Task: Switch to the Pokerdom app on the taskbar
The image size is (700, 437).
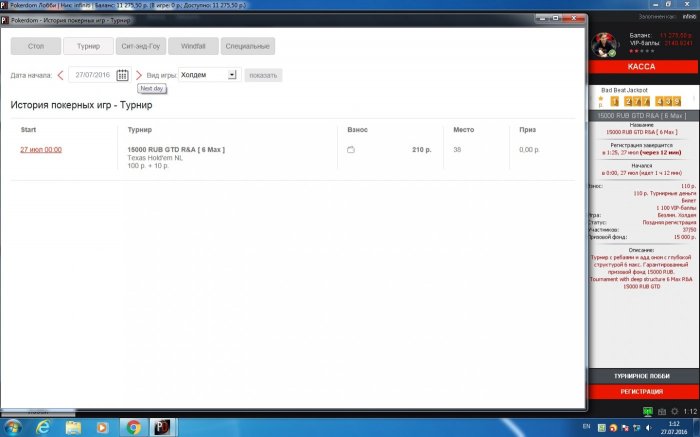Action: (x=162, y=428)
